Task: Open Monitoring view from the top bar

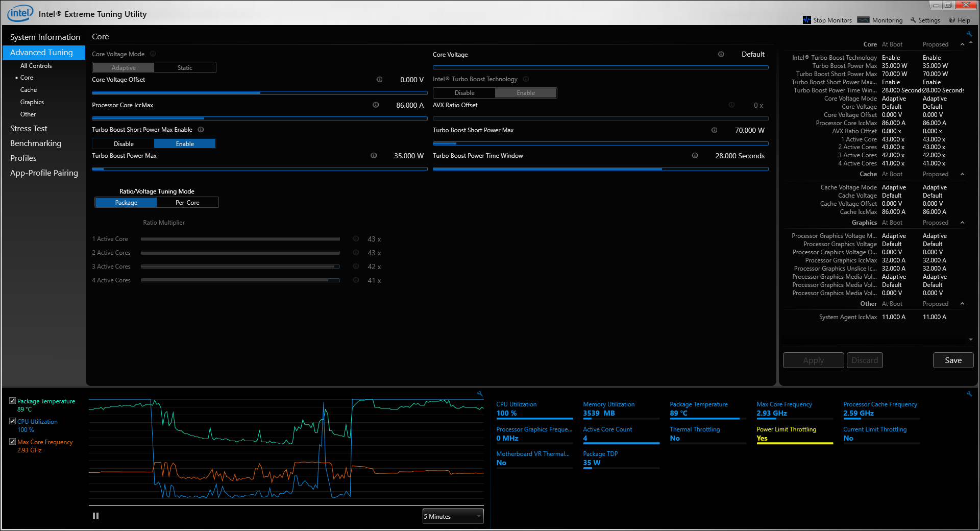Action: pos(880,20)
